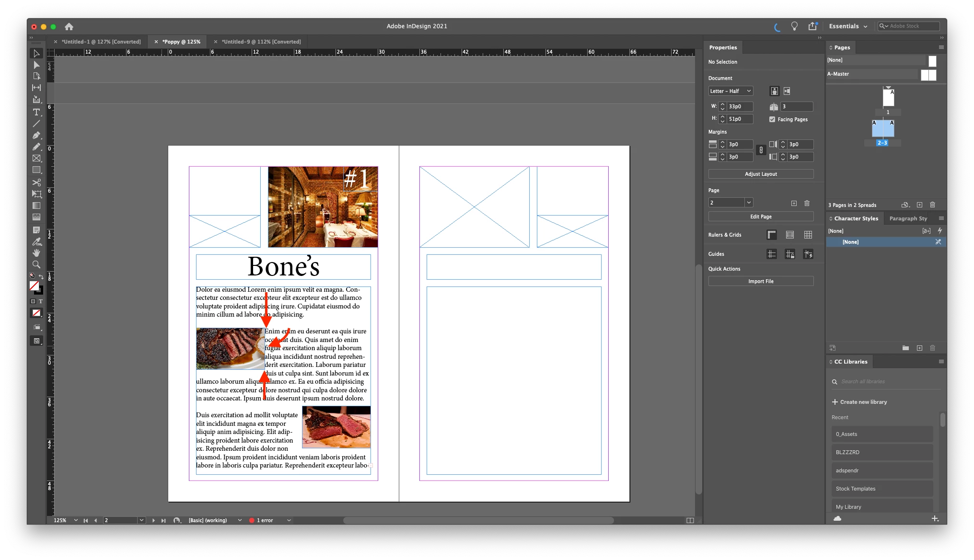
Task: Select the Scissors tool
Action: click(x=36, y=182)
